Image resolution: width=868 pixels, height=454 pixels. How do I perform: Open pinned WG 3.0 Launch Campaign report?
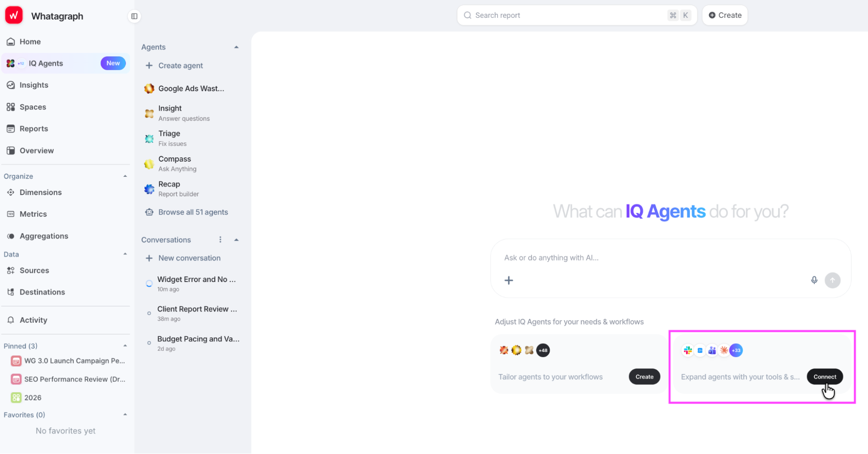[69, 361]
